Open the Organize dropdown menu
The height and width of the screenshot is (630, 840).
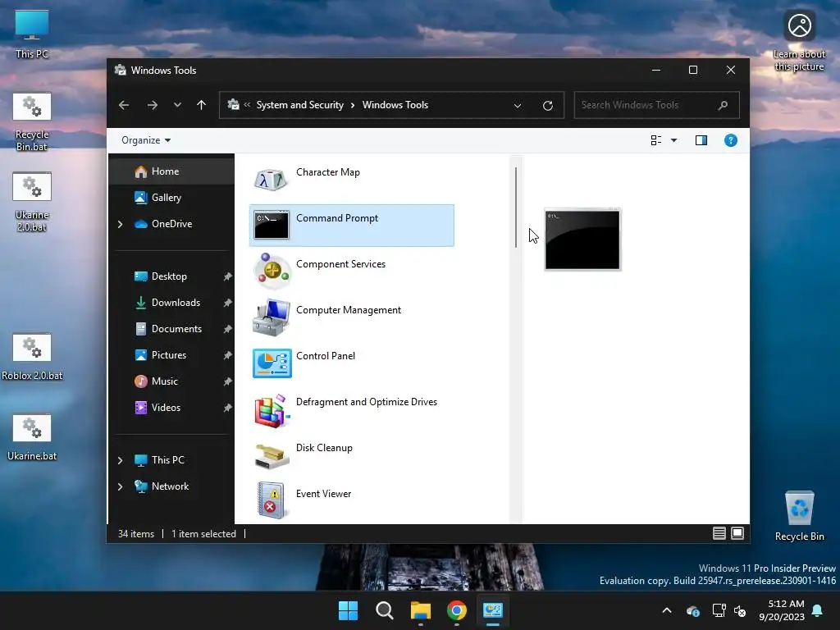coord(146,140)
